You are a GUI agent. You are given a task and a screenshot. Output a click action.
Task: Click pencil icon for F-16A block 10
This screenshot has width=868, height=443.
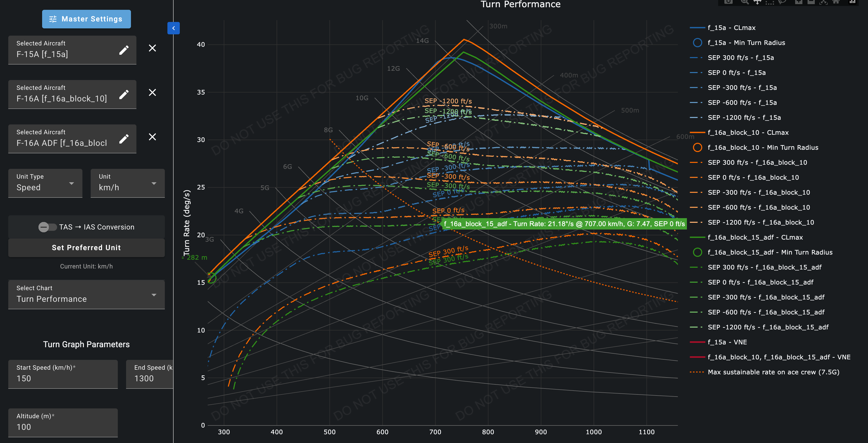124,94
